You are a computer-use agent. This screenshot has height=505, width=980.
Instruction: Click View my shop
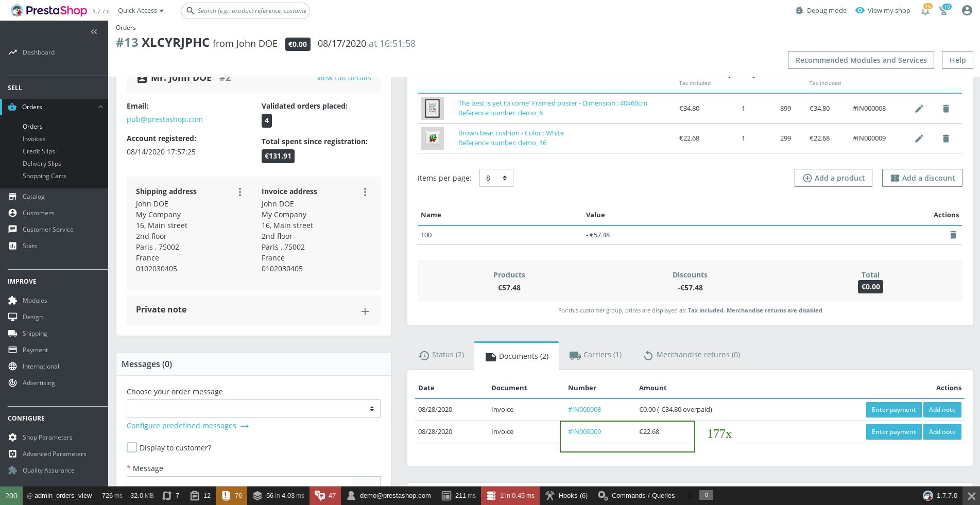[x=883, y=10]
